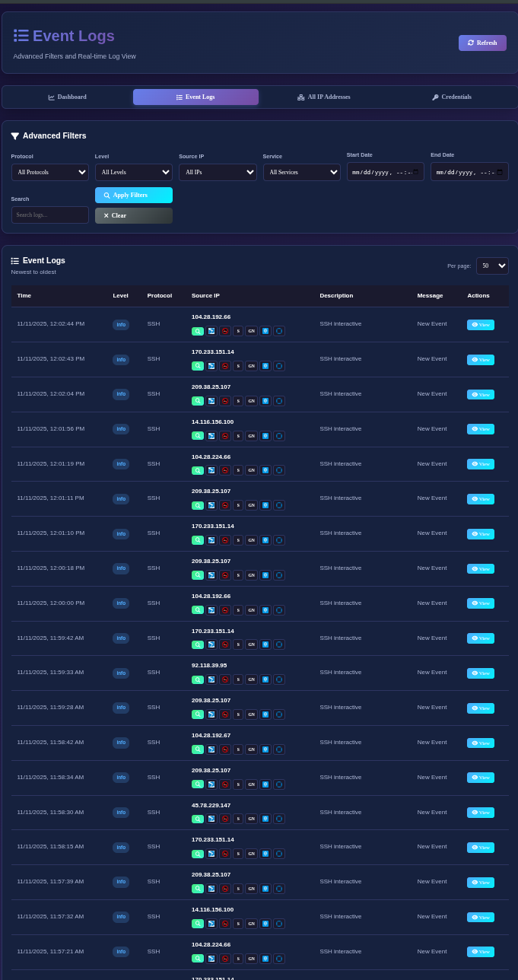Click circle icon in the 12:02:44 PM row
This screenshot has width=518, height=980.
point(279,331)
